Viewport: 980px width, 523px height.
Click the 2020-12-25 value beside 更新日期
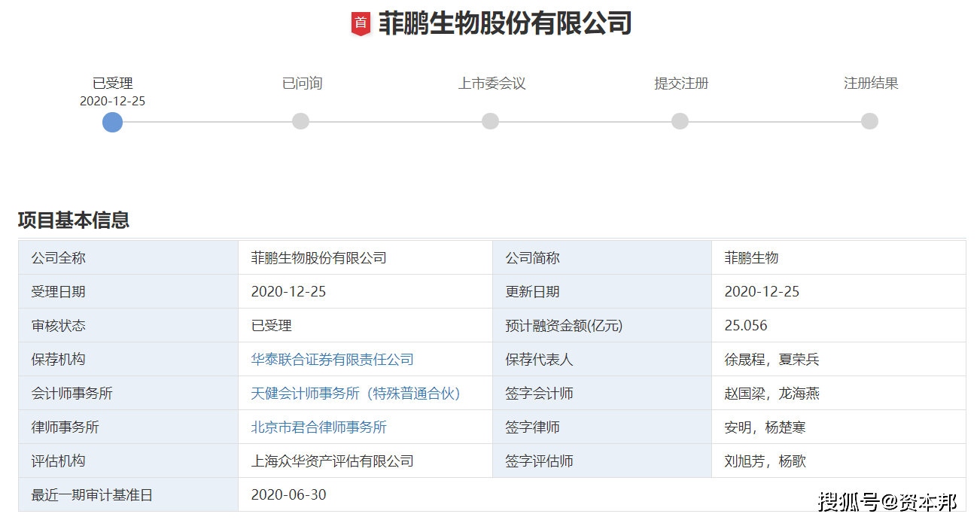762,292
